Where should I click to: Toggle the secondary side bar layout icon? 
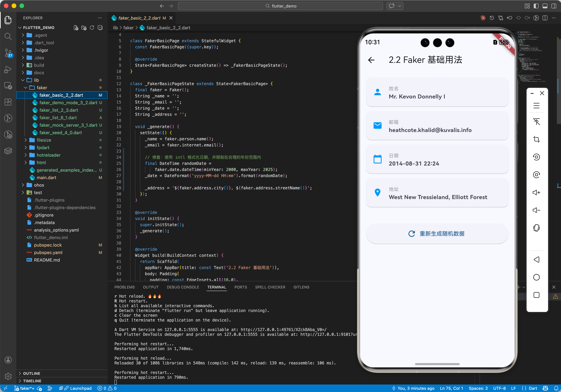tap(554, 6)
